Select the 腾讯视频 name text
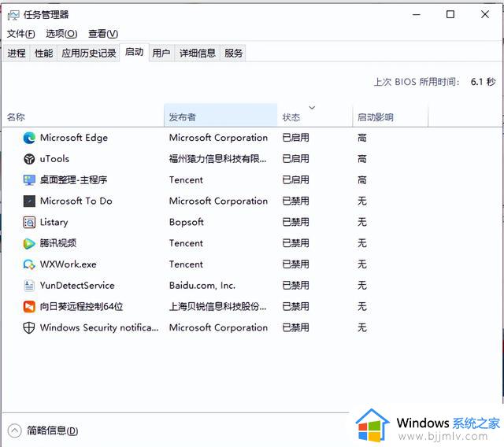Image resolution: width=504 pixels, height=447 pixels. pyautogui.click(x=58, y=243)
